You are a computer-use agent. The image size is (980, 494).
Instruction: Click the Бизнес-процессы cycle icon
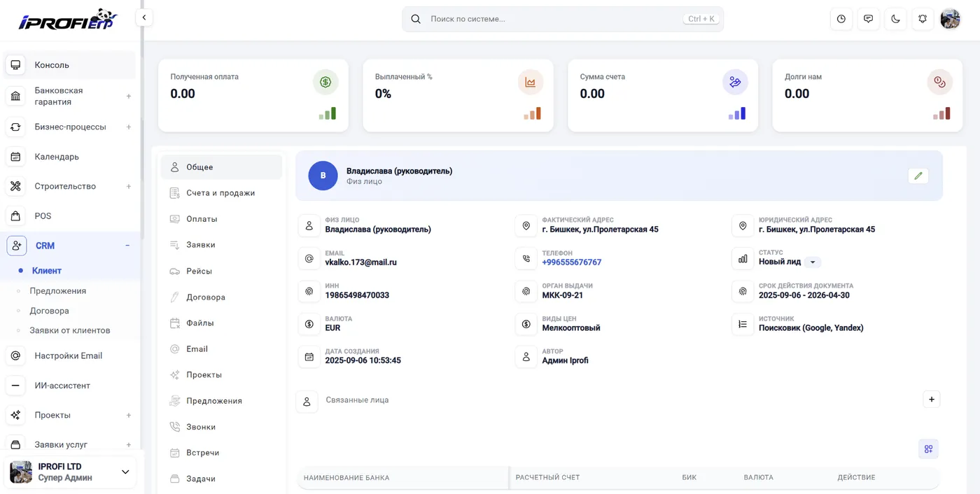click(15, 127)
